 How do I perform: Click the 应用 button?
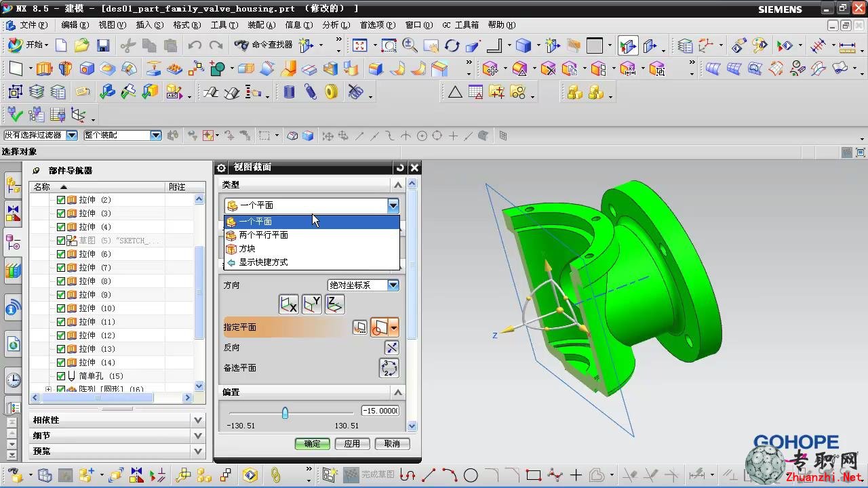pos(352,444)
